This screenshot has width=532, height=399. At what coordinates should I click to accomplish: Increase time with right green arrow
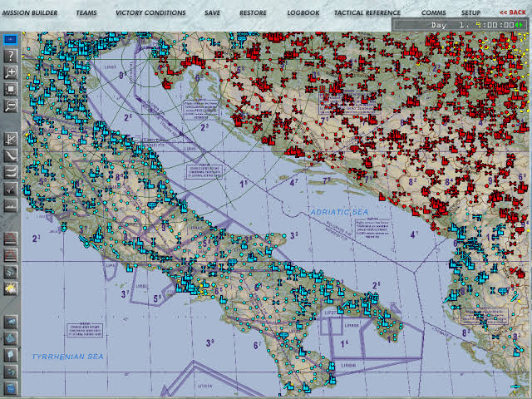click(x=521, y=25)
